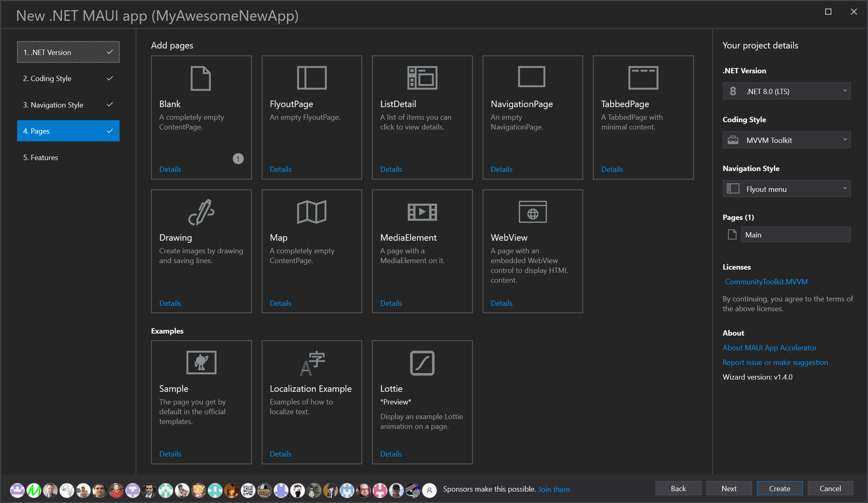Open Details for FlyoutPage
The height and width of the screenshot is (503, 868).
pos(280,169)
